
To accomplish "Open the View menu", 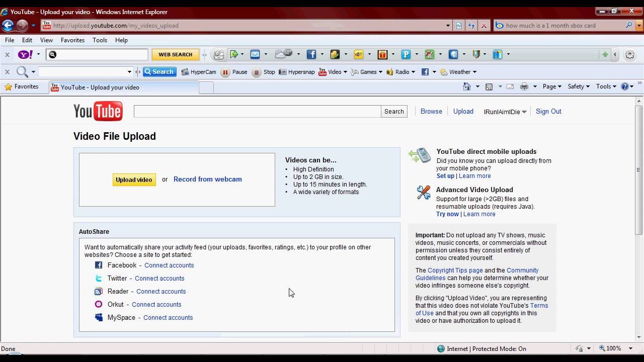I will 46,40.
